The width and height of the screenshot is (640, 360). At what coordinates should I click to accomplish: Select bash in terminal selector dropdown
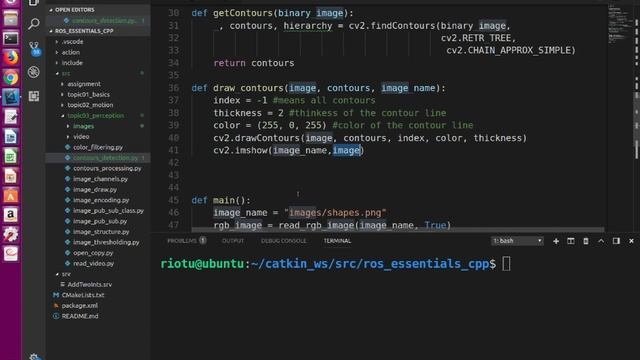(517, 241)
